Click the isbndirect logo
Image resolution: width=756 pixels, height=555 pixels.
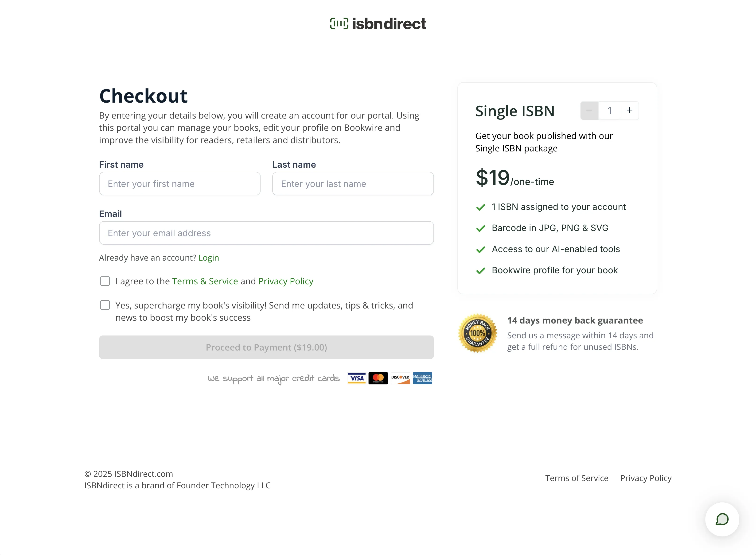point(378,24)
